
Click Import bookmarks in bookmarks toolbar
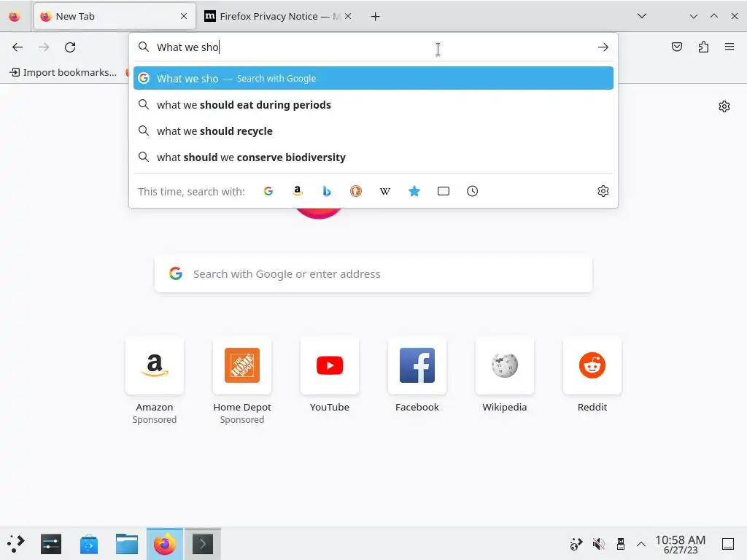point(63,72)
